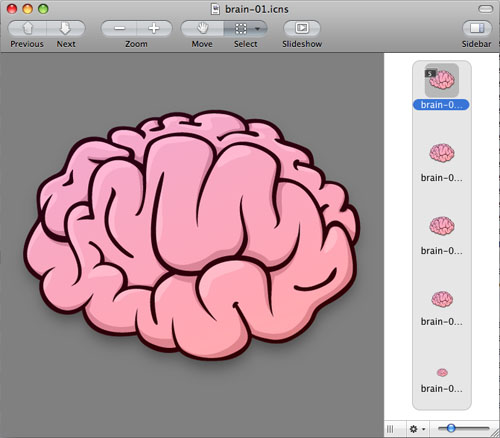The image size is (500, 438).
Task: Click the brain-01.icns document proxy icon
Action: 216,9
